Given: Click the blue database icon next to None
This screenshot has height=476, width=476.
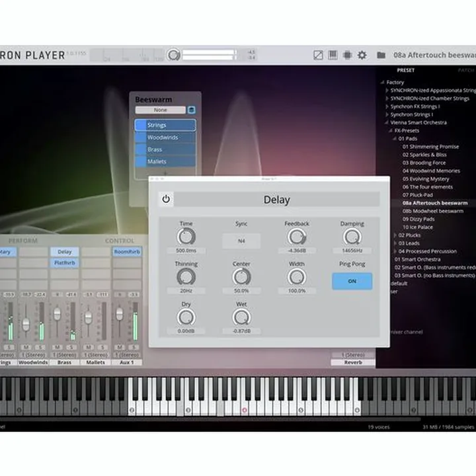Looking at the screenshot, I should [191, 110].
